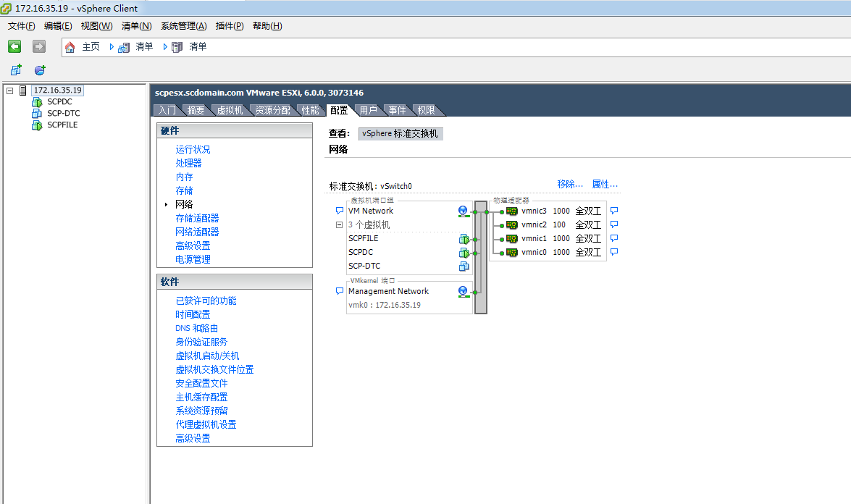Open 网络适配器 hardware link
The width and height of the screenshot is (851, 504).
pos(197,232)
